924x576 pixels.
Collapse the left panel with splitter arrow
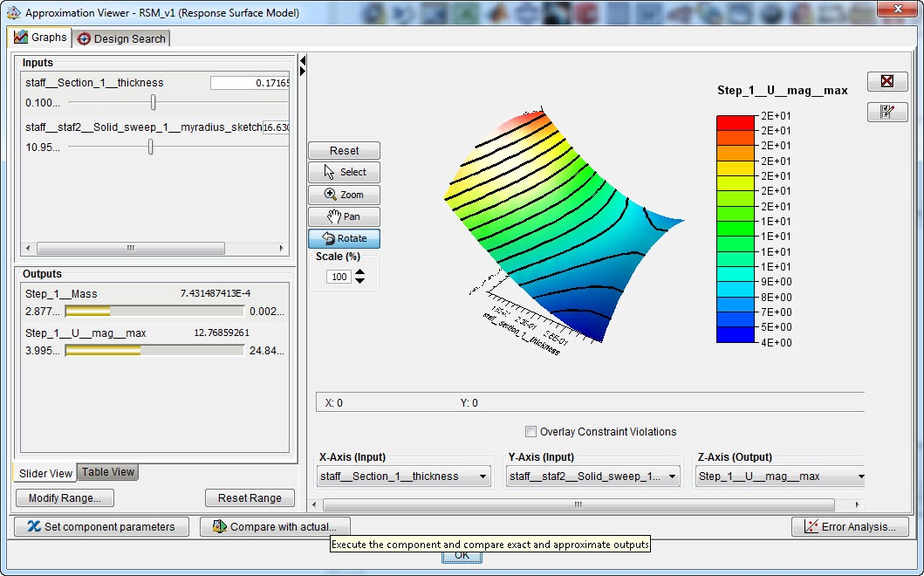pos(302,61)
